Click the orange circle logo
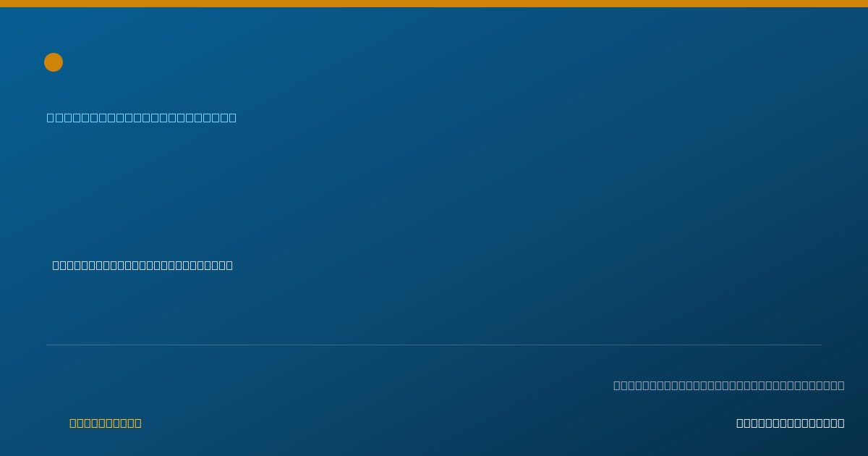Screen dimensions: 868x456 [54, 62]
